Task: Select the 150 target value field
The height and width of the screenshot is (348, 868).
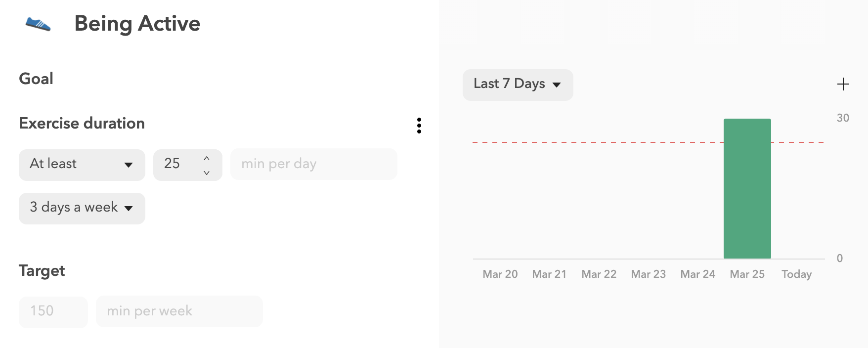Action: tap(53, 312)
